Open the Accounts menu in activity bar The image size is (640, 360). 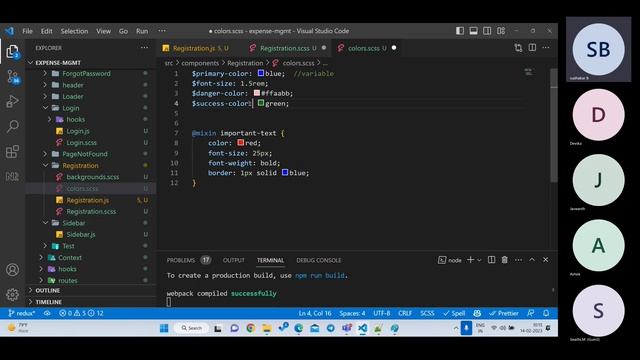12,270
